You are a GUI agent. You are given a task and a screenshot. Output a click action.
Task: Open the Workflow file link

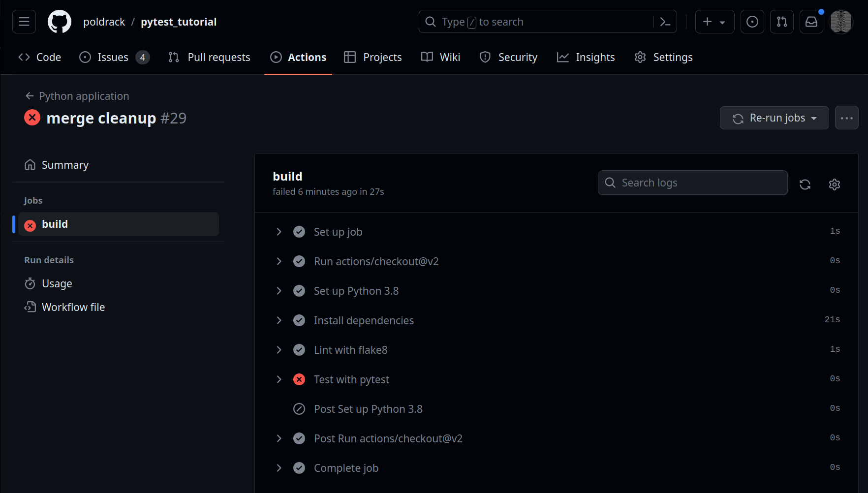(x=73, y=307)
